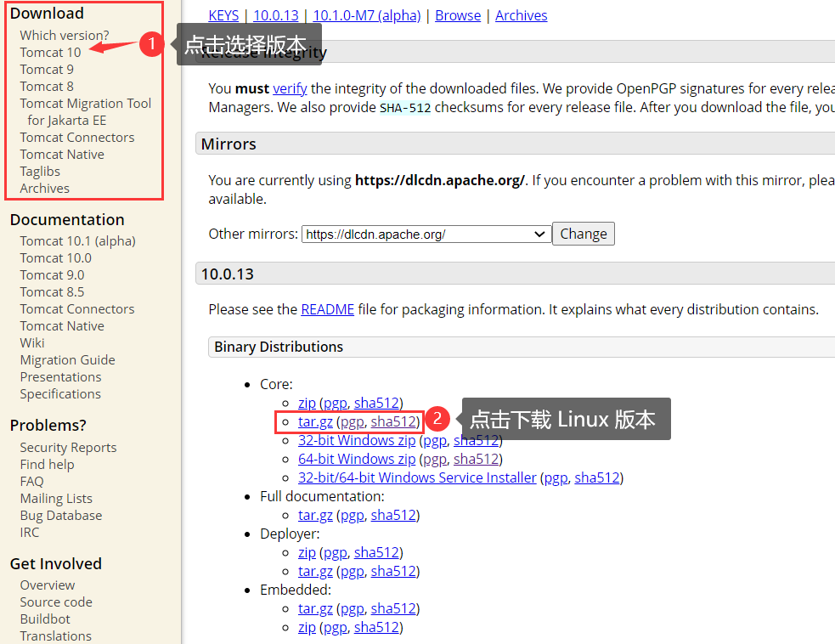Screen dimensions: 835x644
Task: Open the README file link
Action: click(x=327, y=309)
